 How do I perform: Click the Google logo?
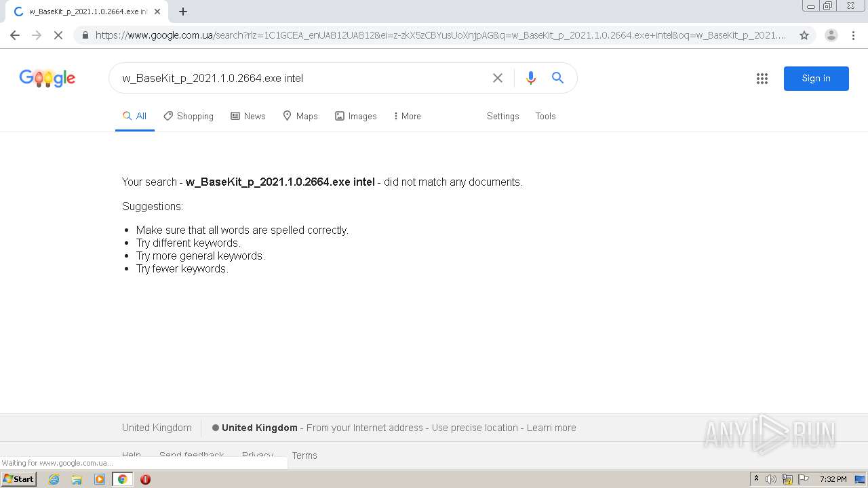coord(47,78)
